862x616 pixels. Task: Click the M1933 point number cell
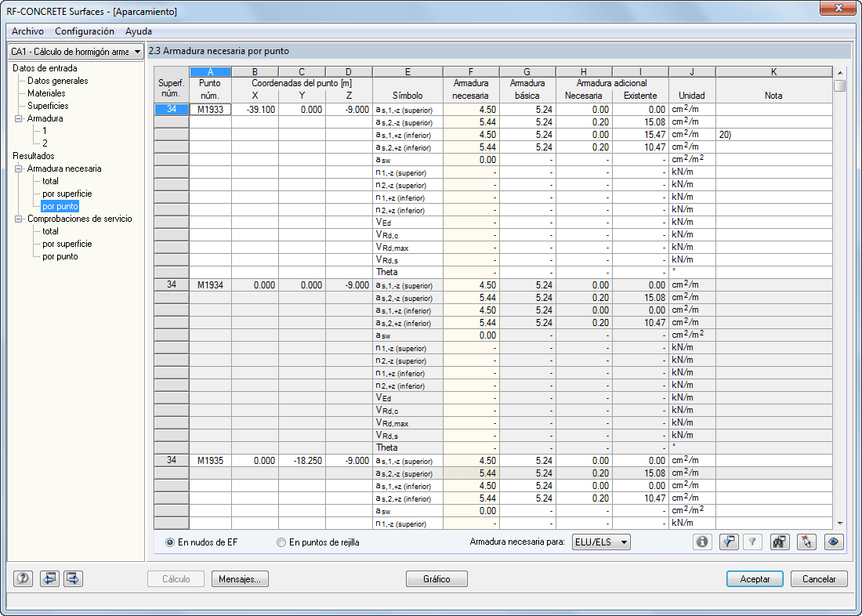pyautogui.click(x=211, y=110)
